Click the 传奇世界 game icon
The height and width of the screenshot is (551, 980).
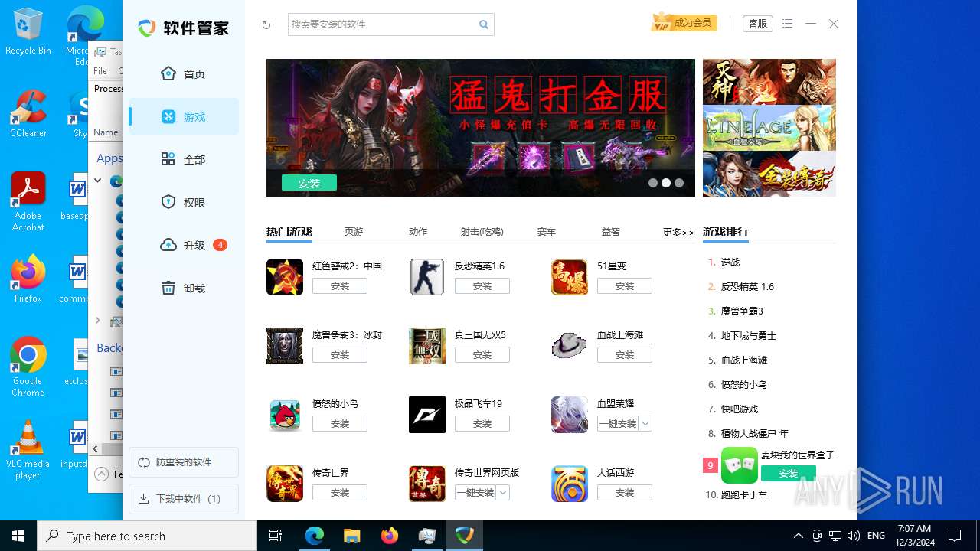pyautogui.click(x=285, y=484)
